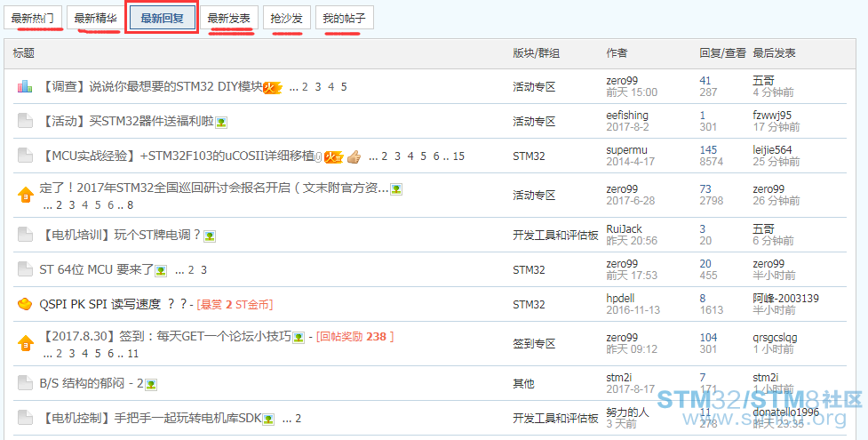Open the 抢沙发 tab
This screenshot has width=868, height=440.
point(287,19)
